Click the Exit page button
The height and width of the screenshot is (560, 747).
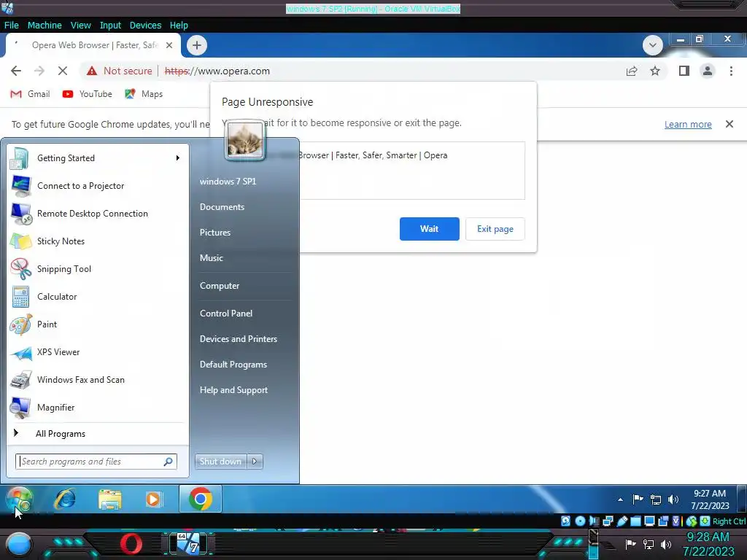click(495, 229)
